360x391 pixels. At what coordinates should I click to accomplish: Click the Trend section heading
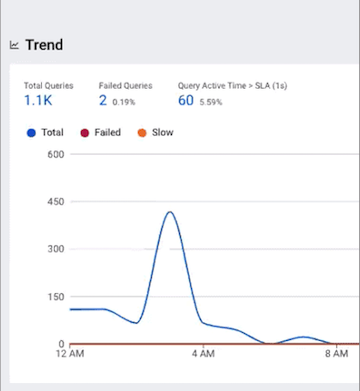[44, 45]
